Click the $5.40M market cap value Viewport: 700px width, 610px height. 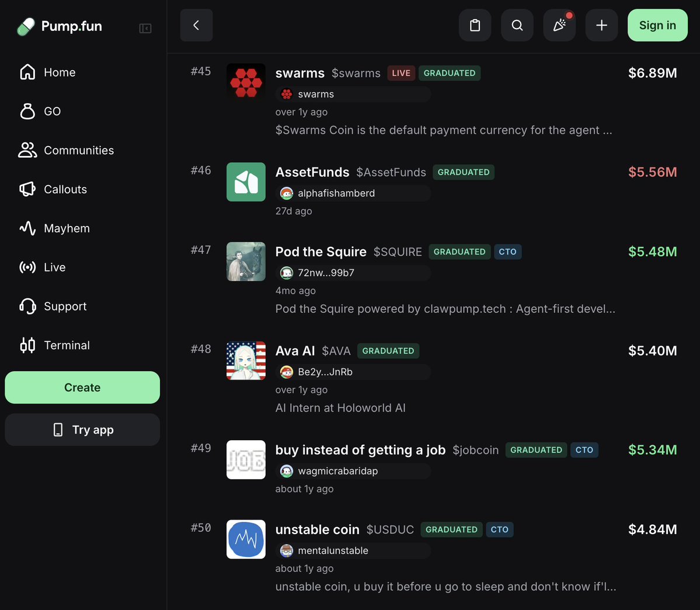(652, 351)
